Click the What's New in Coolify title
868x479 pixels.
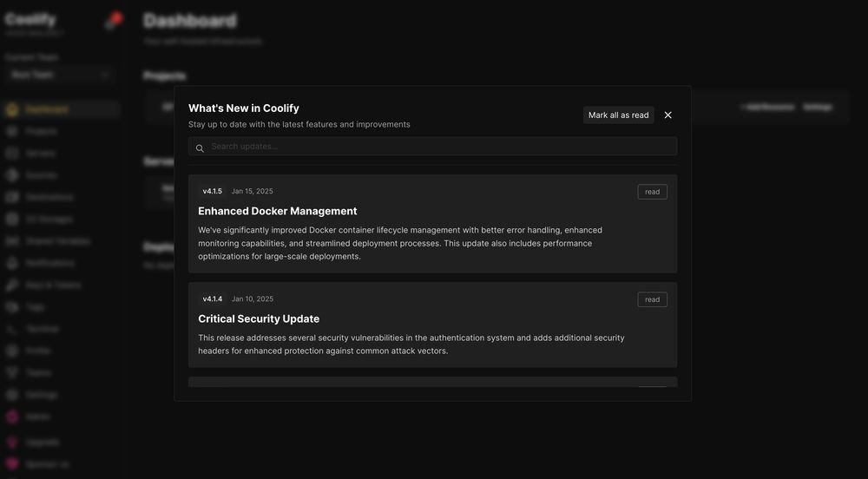pyautogui.click(x=244, y=108)
